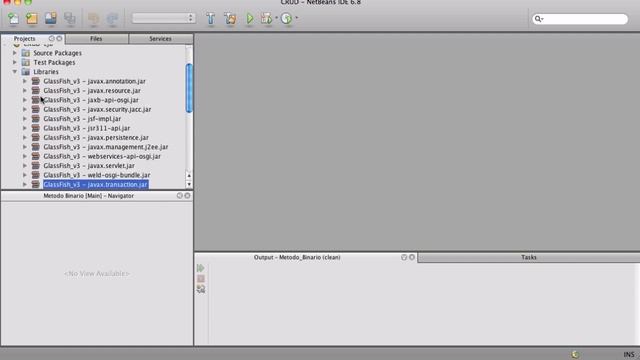Click the New File toolbar icon
The width and height of the screenshot is (640, 360).
click(x=13, y=18)
